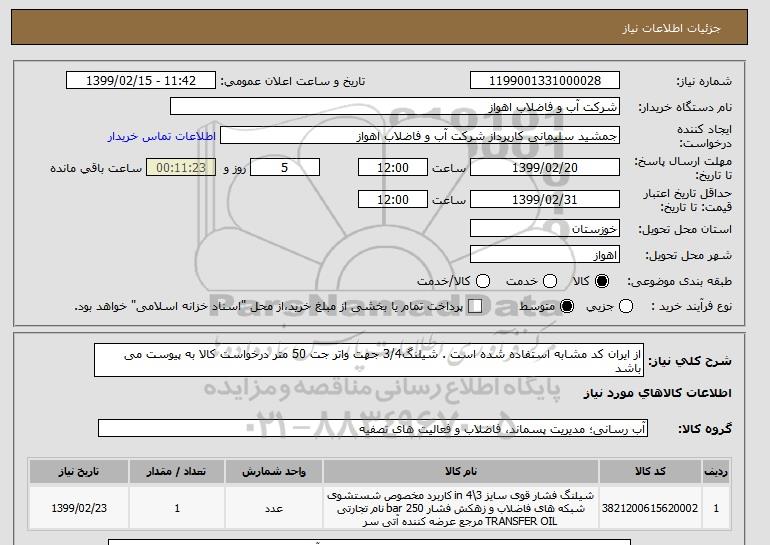Select the خدمت radio button
The width and height of the screenshot is (770, 545).
550,281
